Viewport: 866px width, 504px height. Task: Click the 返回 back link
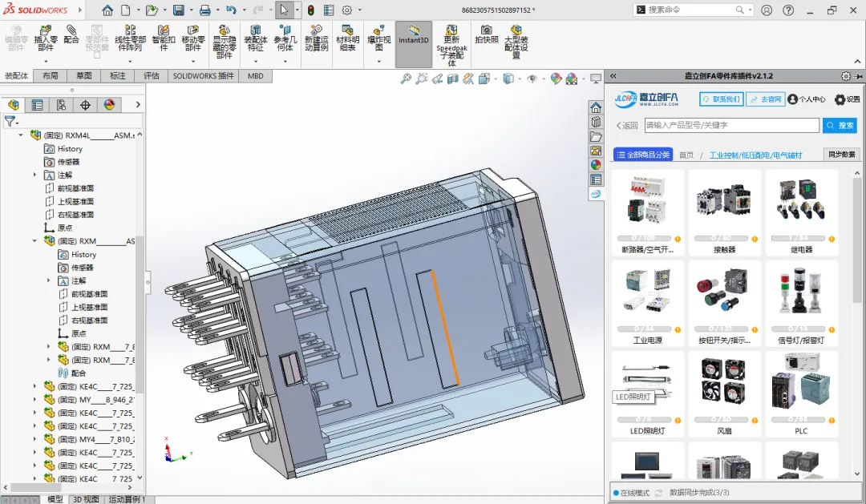tap(627, 125)
